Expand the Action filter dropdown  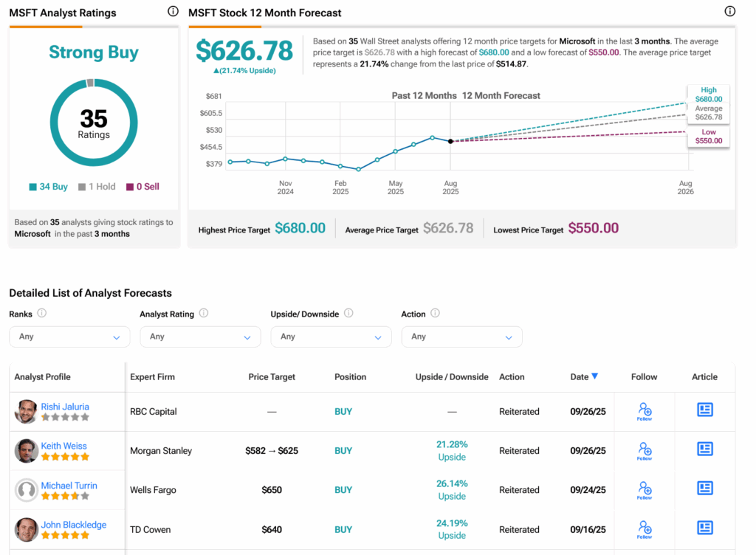(x=461, y=337)
